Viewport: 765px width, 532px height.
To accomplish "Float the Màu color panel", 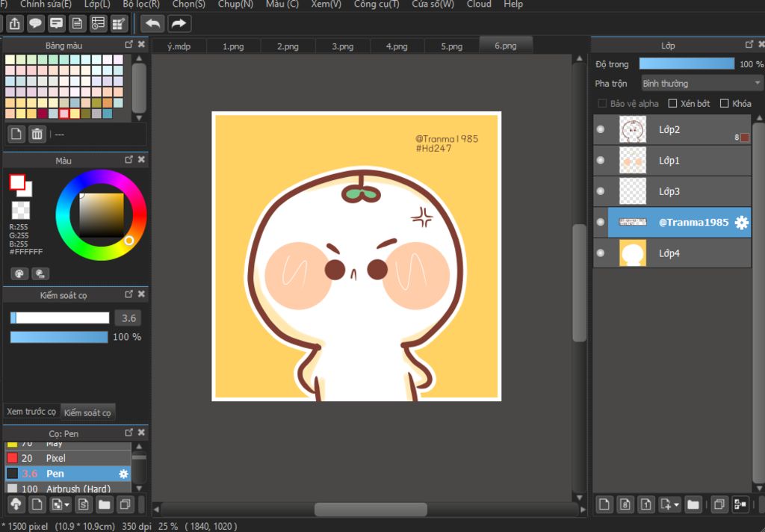I will [x=128, y=160].
